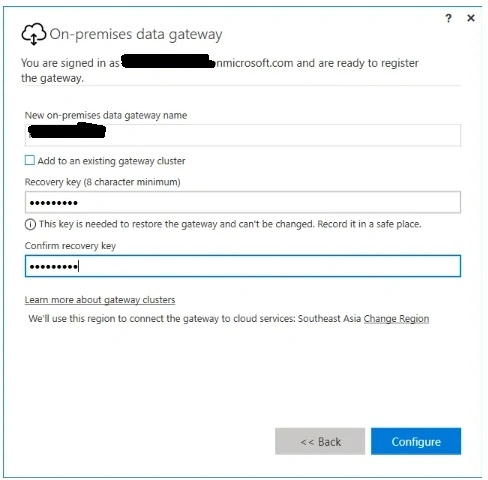The image size is (488, 480).
Task: Click the signed-in account message text
Action: click(x=220, y=70)
